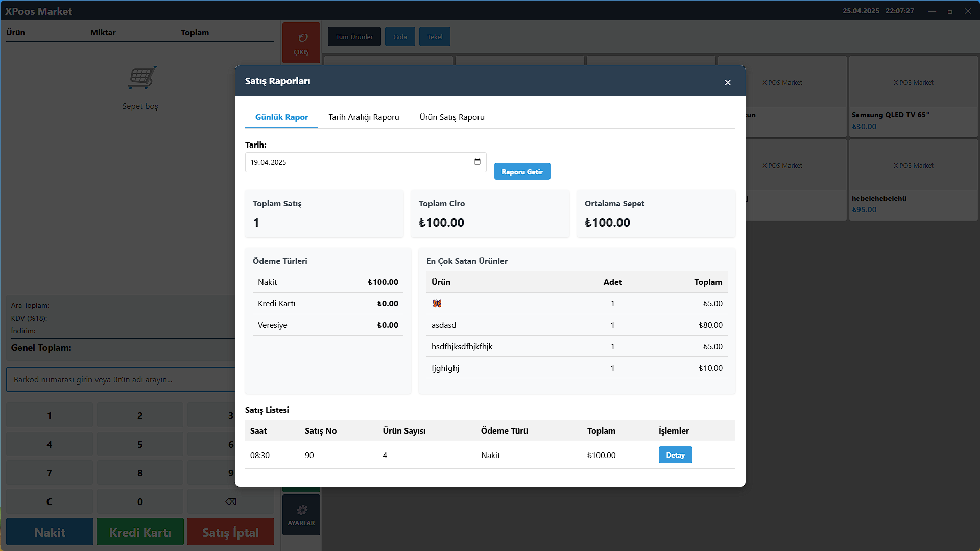This screenshot has height=551, width=980.
Task: Filter products by Gıda category
Action: tap(400, 37)
